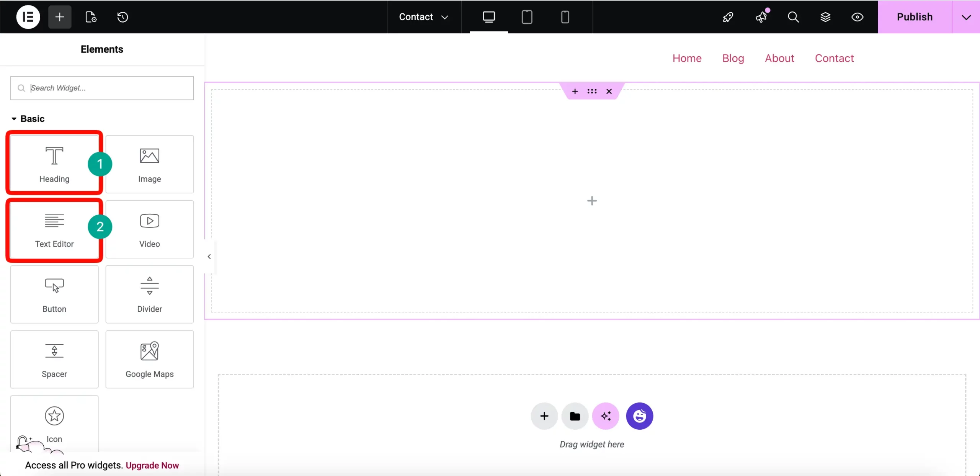This screenshot has height=476, width=980.
Task: Open the Contact page dropdown
Action: tap(423, 17)
